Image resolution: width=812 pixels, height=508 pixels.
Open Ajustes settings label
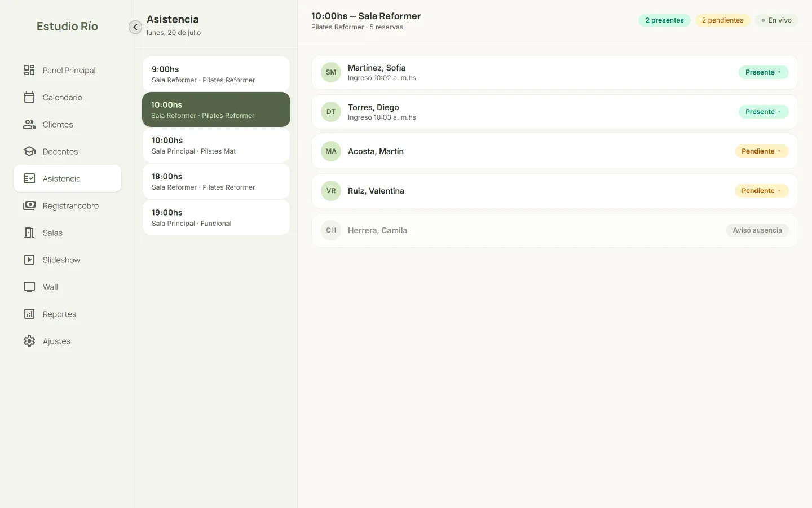coord(56,341)
